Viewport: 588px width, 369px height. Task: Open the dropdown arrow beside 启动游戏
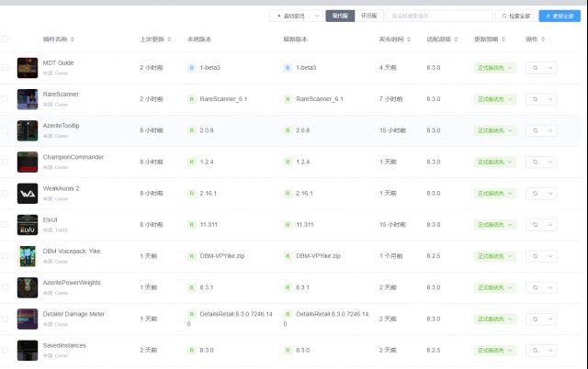pos(316,16)
